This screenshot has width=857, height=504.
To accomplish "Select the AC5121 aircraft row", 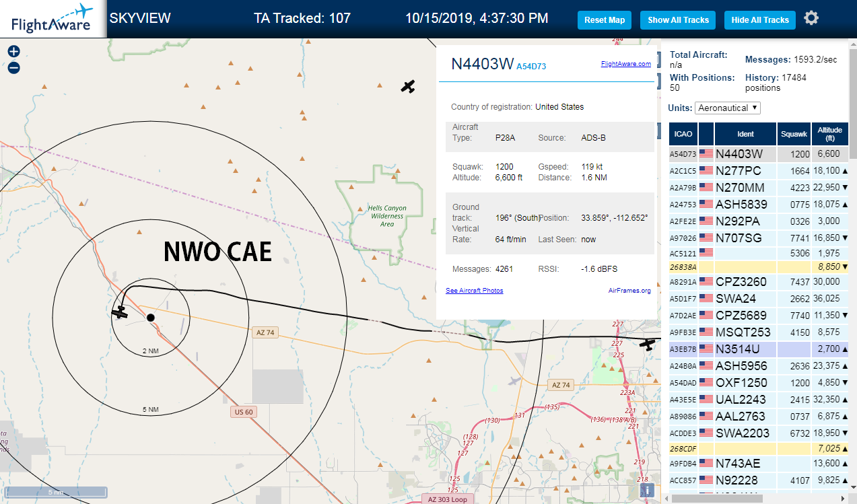I will point(759,254).
